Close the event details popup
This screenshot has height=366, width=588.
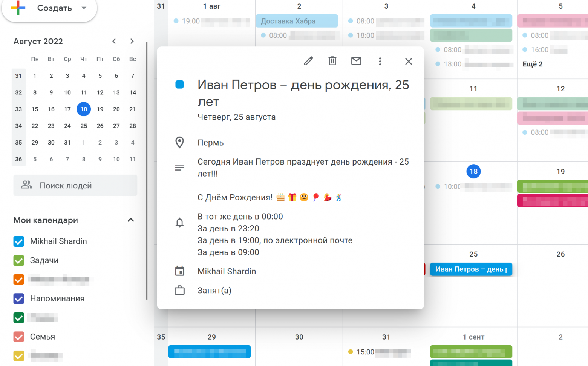coord(409,61)
